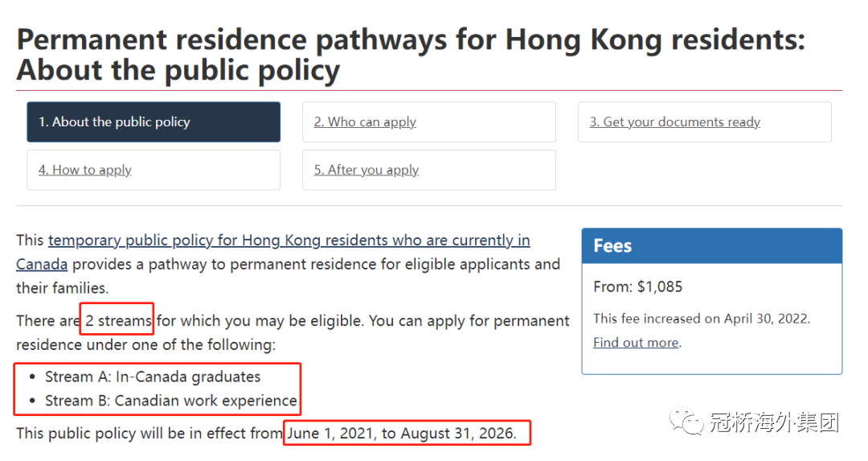Image resolution: width=868 pixels, height=461 pixels.
Task: Click the highlighted '2 streams' text
Action: (117, 320)
